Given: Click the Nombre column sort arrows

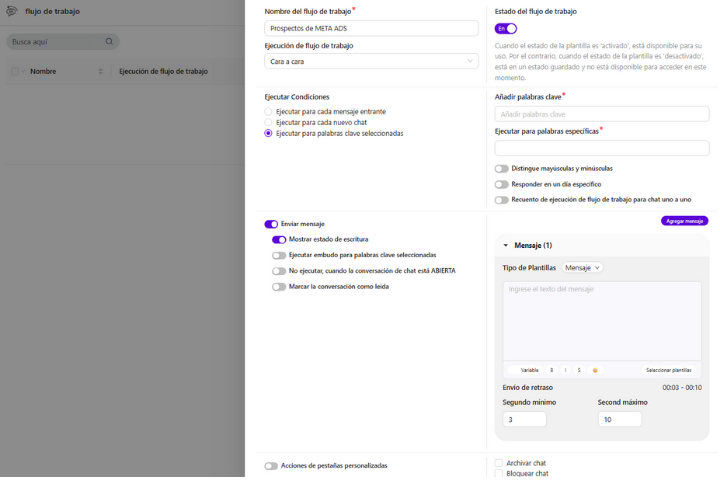Looking at the screenshot, I should (101, 72).
